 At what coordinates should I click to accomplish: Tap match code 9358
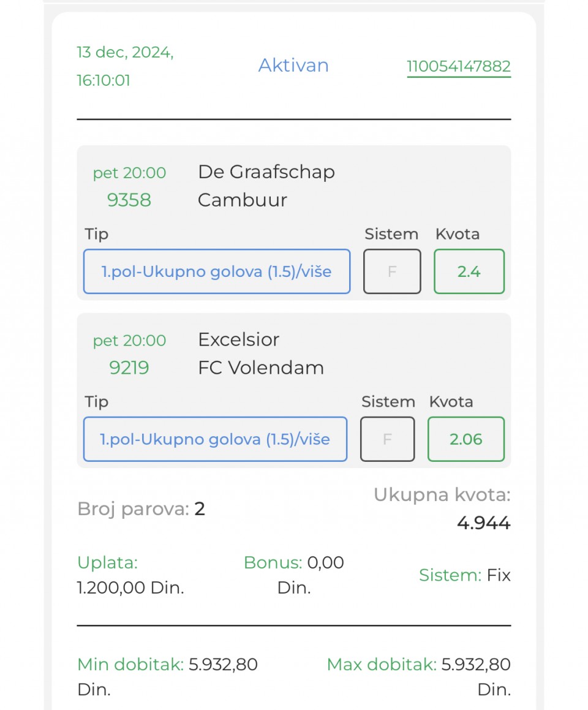pos(129,200)
